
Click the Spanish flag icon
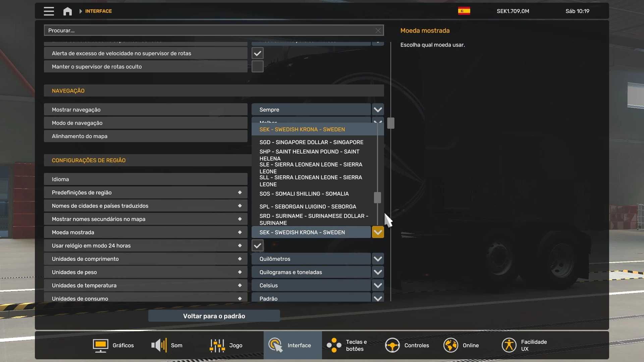click(x=464, y=11)
